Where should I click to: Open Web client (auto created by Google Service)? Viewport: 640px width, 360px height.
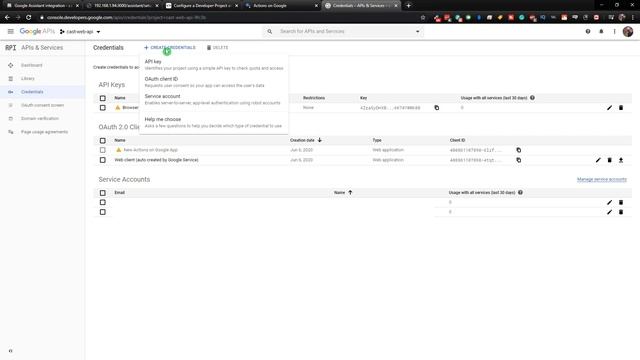click(x=156, y=160)
